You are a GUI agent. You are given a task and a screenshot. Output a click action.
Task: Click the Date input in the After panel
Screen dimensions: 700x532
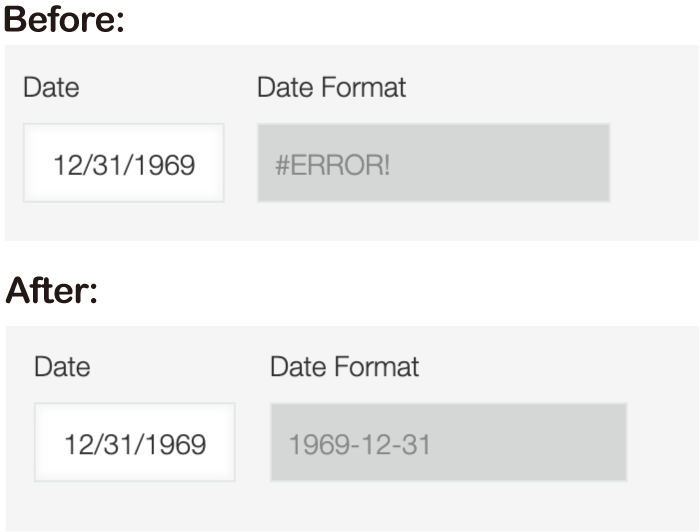135,443
